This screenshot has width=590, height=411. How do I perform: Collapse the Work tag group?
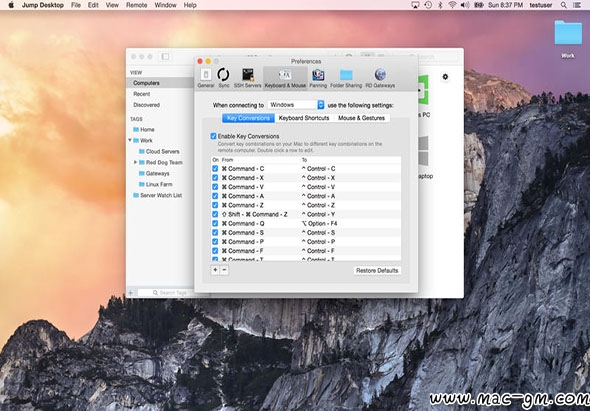130,140
